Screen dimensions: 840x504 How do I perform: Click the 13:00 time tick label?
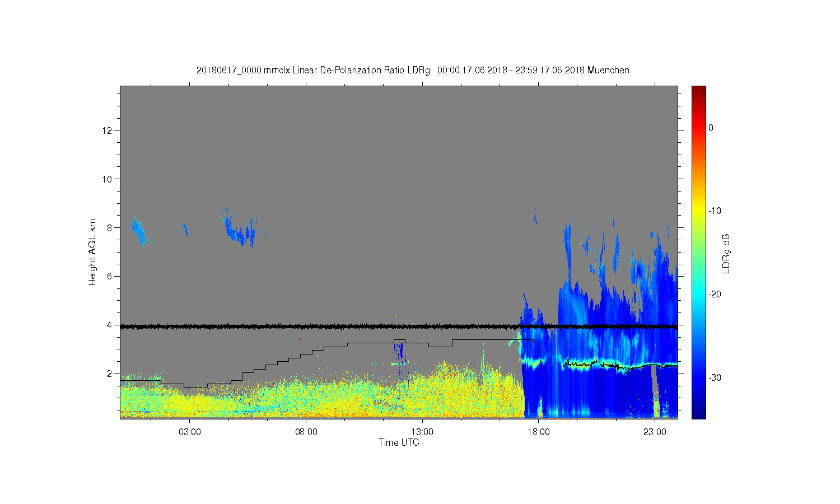click(x=422, y=432)
